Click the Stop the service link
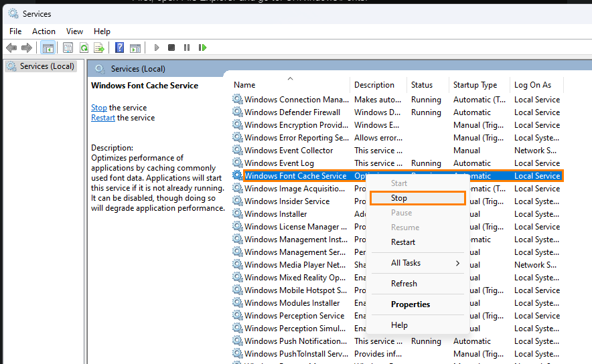This screenshot has width=592, height=364. [99, 108]
